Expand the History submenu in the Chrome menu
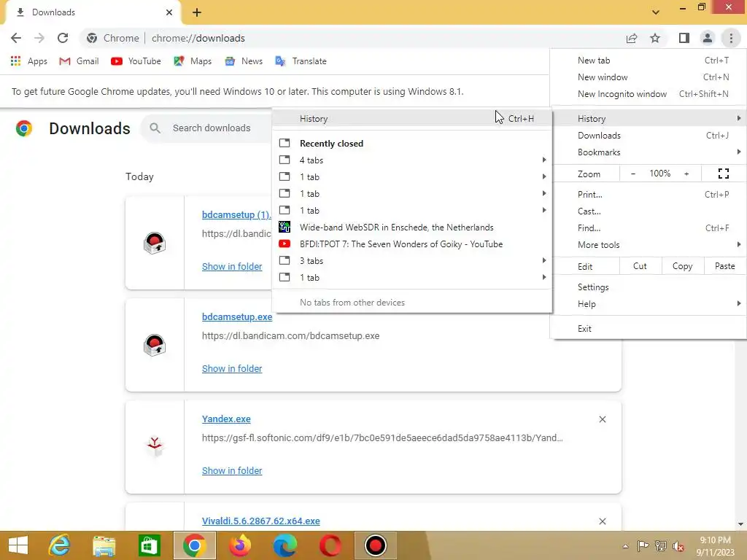 [648, 119]
